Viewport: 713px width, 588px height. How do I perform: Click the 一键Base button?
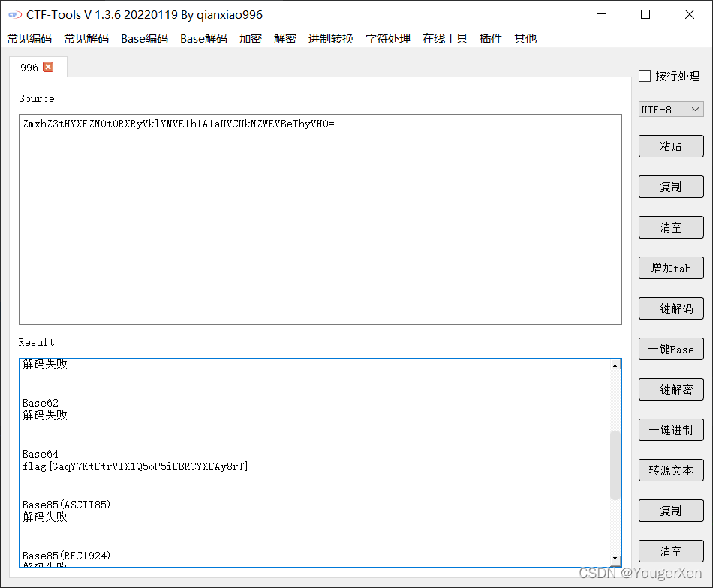[671, 349]
